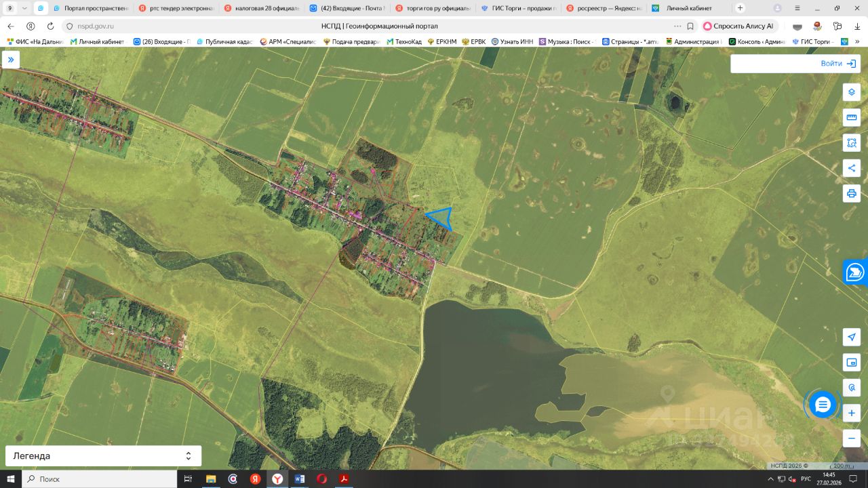
Task: Switch to the (42) Входящие - Почта tab
Action: click(347, 8)
